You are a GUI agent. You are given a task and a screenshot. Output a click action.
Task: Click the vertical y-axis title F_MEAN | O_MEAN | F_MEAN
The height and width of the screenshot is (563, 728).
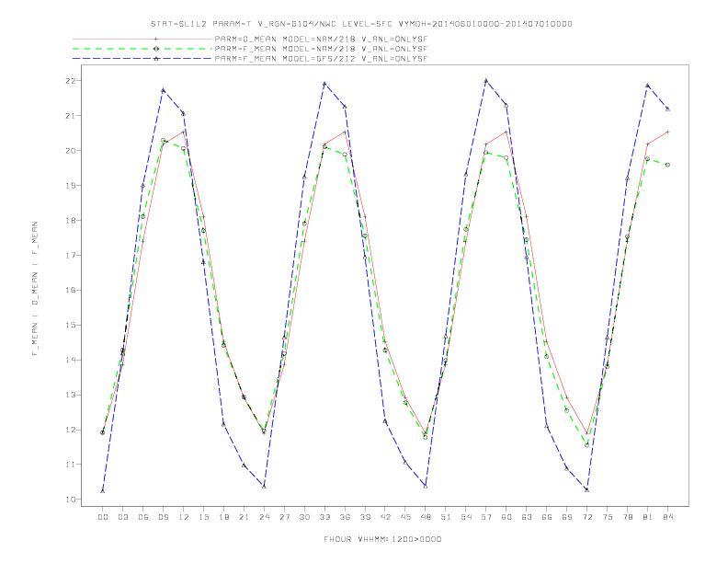pos(35,289)
